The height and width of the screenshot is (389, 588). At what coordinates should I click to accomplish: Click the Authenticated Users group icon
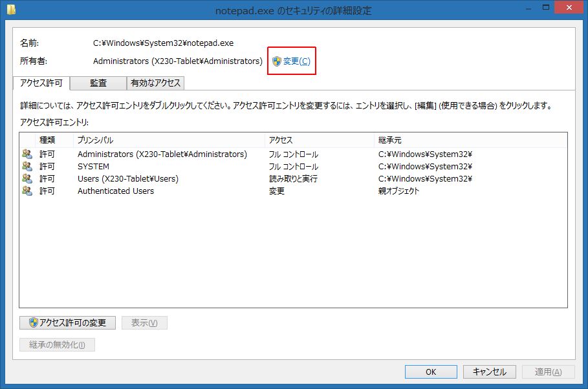pos(27,191)
